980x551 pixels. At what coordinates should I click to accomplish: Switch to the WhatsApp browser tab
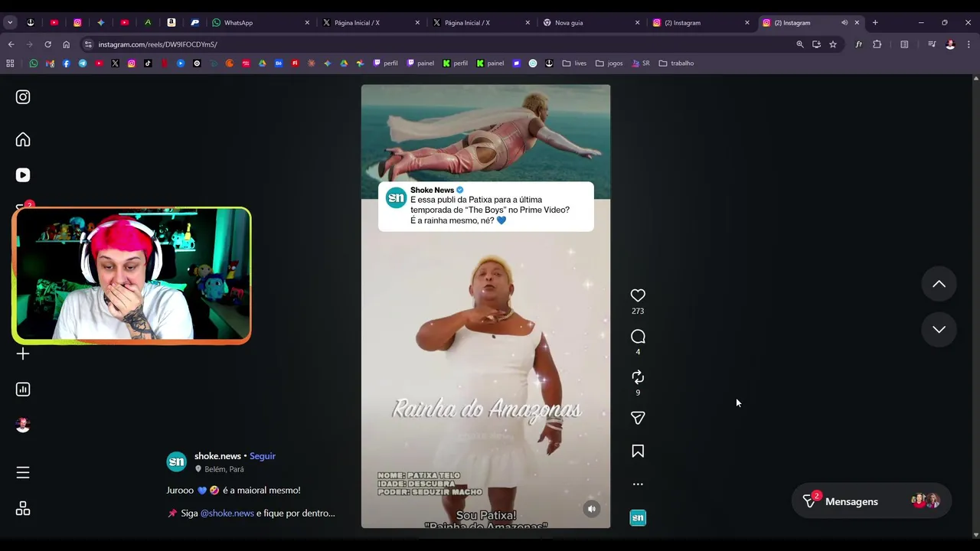coord(260,23)
